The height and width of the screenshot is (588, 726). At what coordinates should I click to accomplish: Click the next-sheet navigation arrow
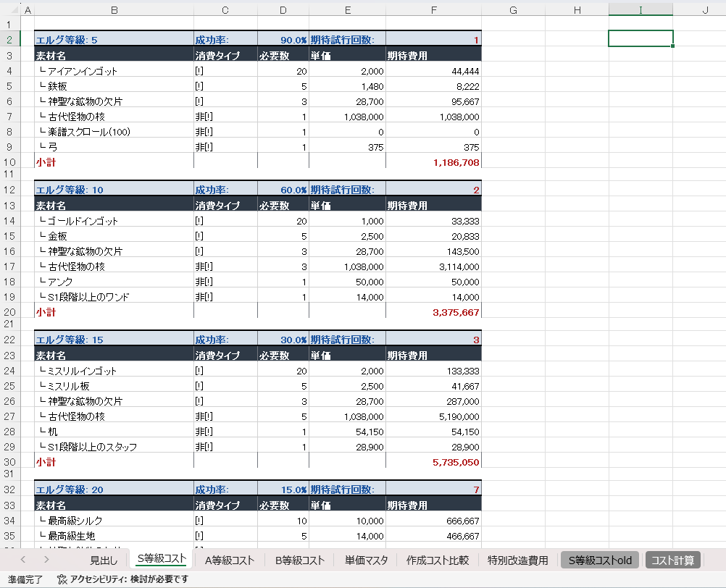pos(46,560)
